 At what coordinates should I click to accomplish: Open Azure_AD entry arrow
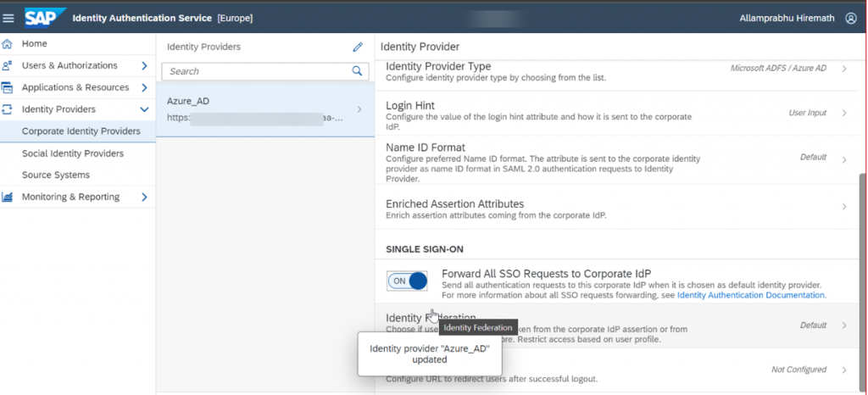pyautogui.click(x=359, y=109)
